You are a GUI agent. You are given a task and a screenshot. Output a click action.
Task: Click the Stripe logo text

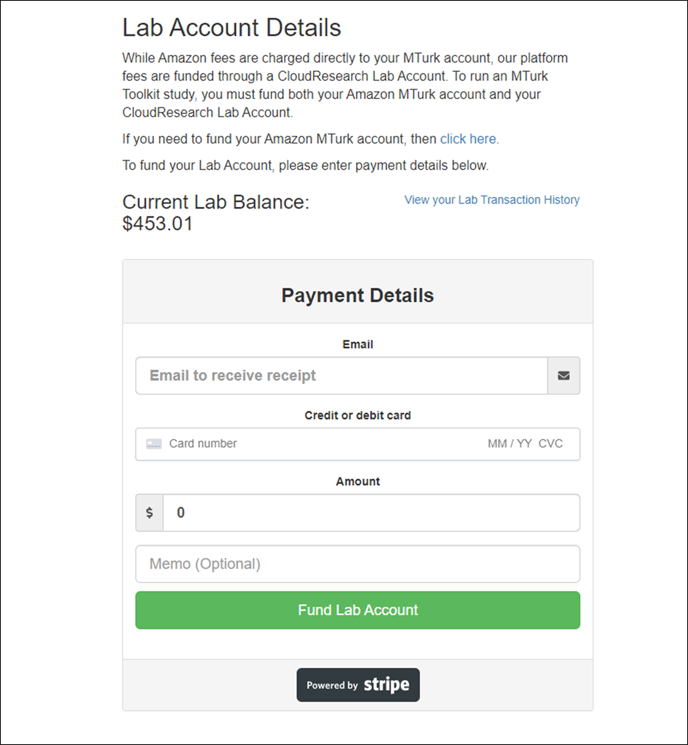coord(386,685)
